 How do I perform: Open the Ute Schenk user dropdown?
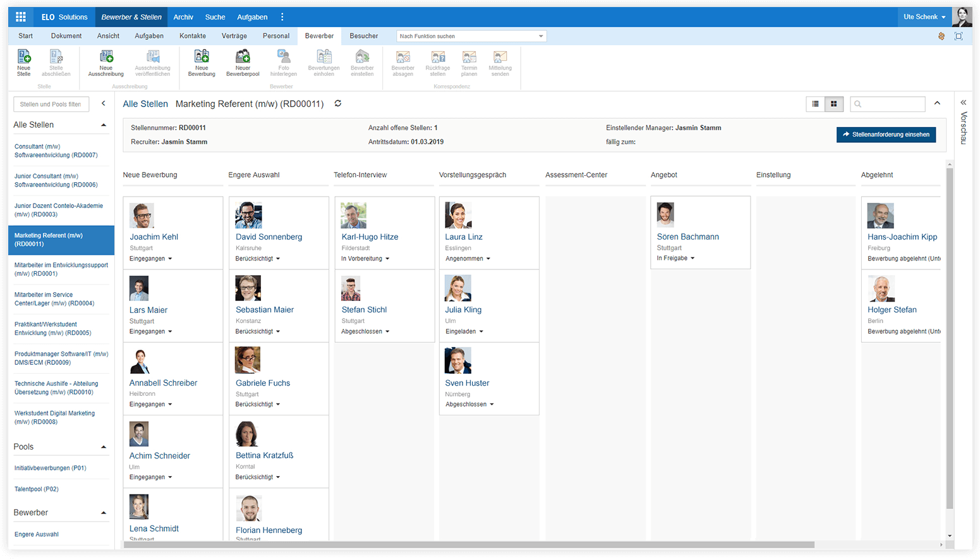click(924, 17)
